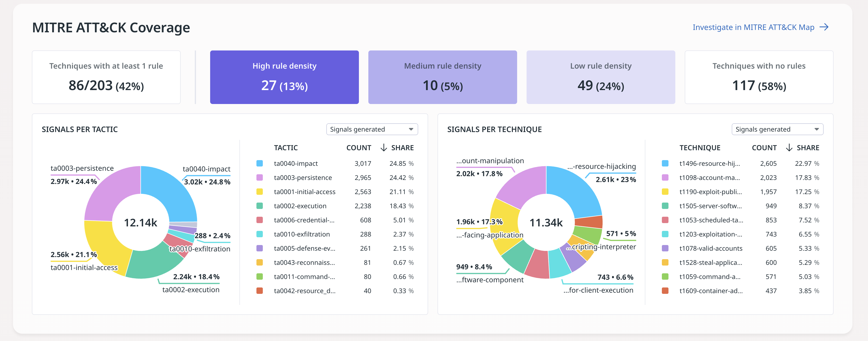Click arrow icon next to MITRE ATT&CK Map
The height and width of the screenshot is (341, 868).
click(824, 27)
